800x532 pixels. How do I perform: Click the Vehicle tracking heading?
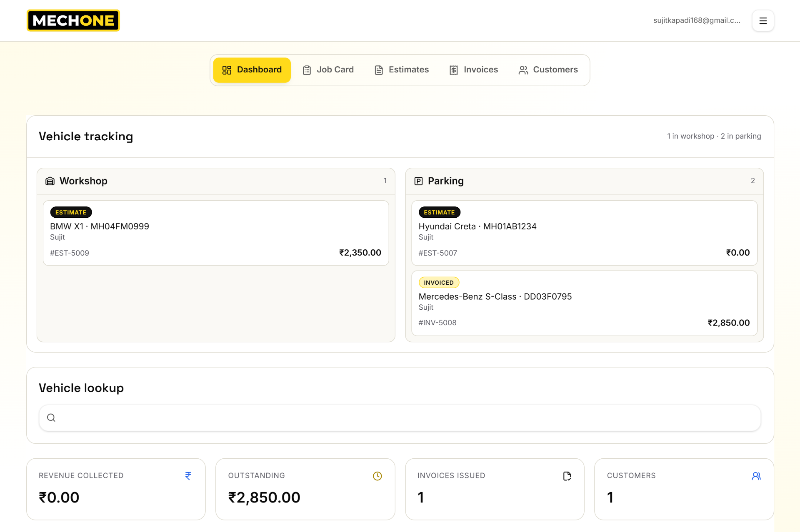[86, 137]
